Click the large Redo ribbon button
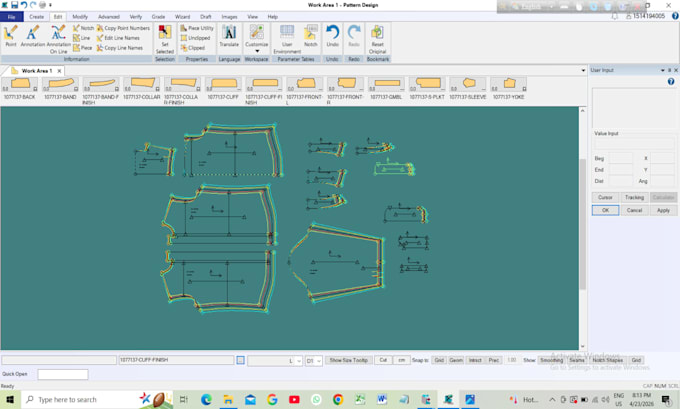680x409 pixels. click(x=354, y=36)
